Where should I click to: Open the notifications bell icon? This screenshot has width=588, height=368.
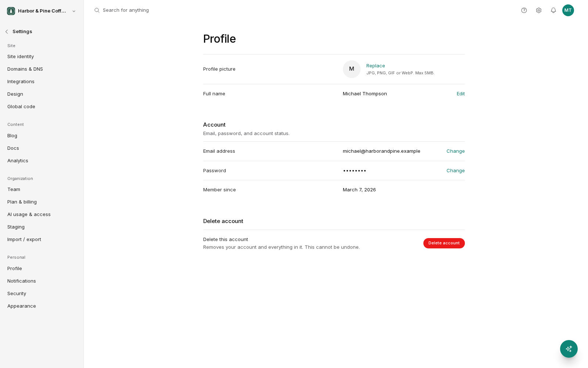click(553, 10)
